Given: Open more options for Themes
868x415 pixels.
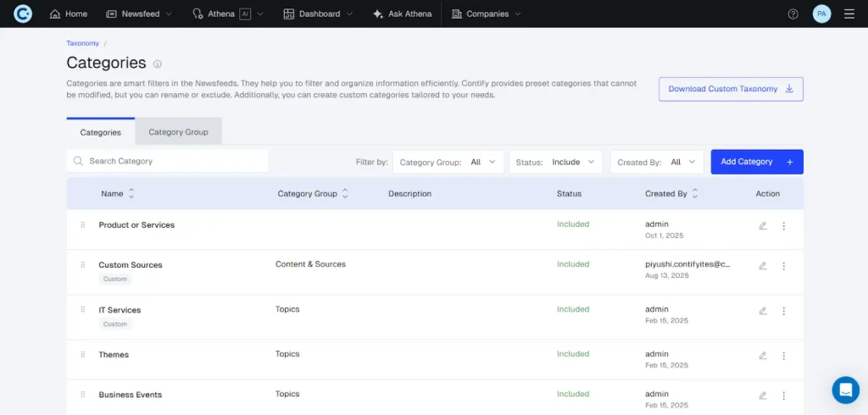Looking at the screenshot, I should point(783,355).
